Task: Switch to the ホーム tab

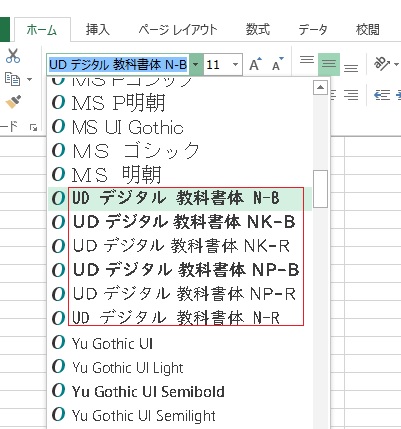Action: (42, 30)
